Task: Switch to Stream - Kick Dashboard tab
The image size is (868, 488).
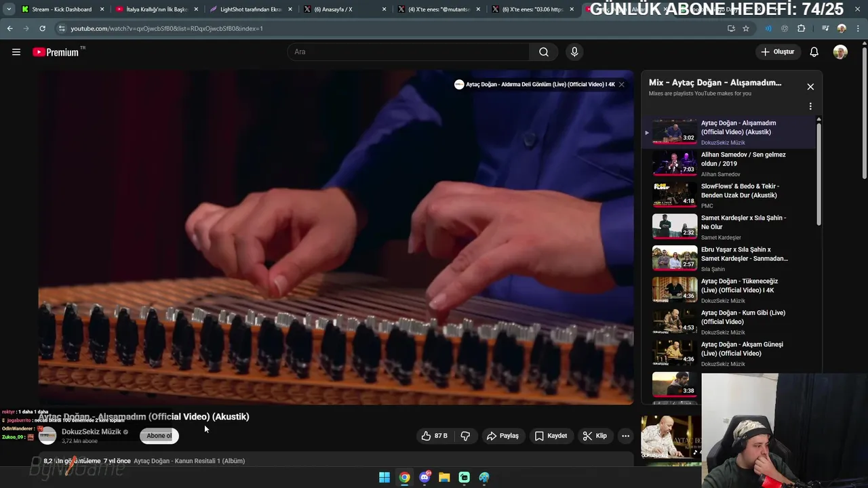Action: pos(62,9)
